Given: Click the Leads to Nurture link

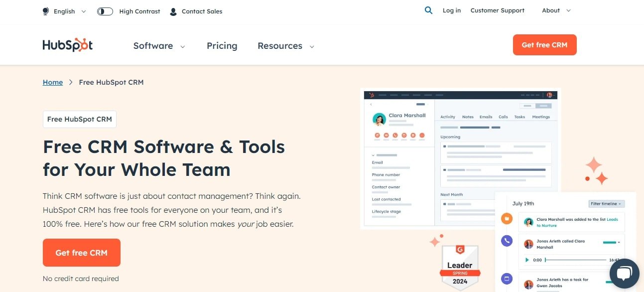Looking at the screenshot, I should (x=577, y=222).
